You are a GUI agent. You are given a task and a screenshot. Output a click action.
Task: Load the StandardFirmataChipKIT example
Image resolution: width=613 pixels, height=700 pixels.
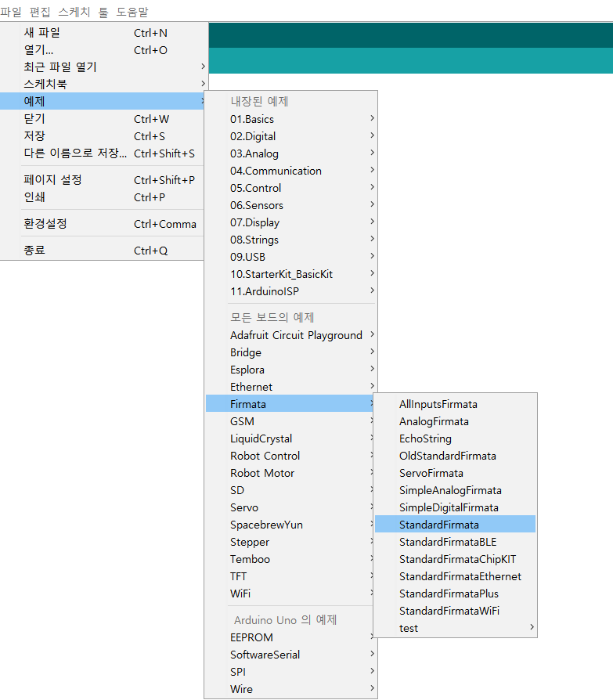pos(455,559)
